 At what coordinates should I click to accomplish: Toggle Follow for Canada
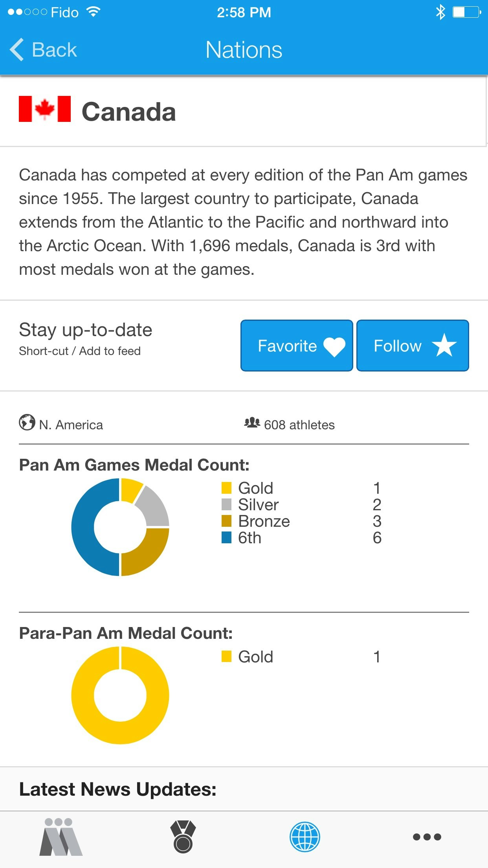[413, 346]
